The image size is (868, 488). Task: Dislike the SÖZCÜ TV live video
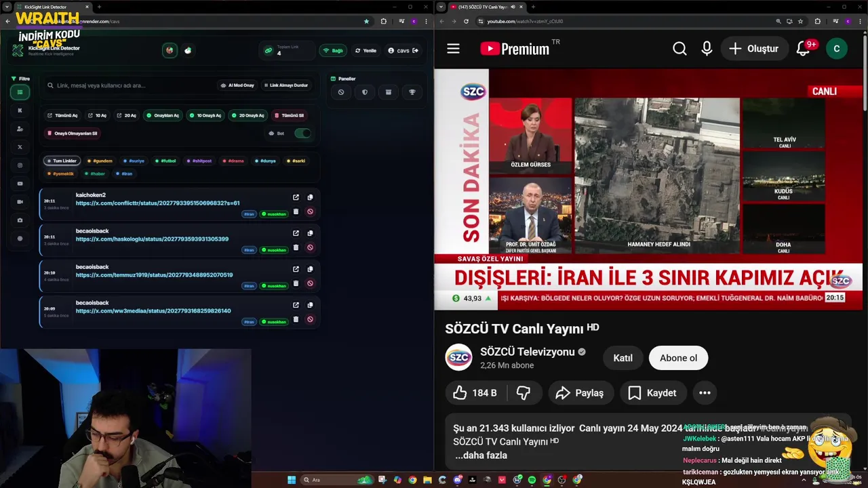524,393
